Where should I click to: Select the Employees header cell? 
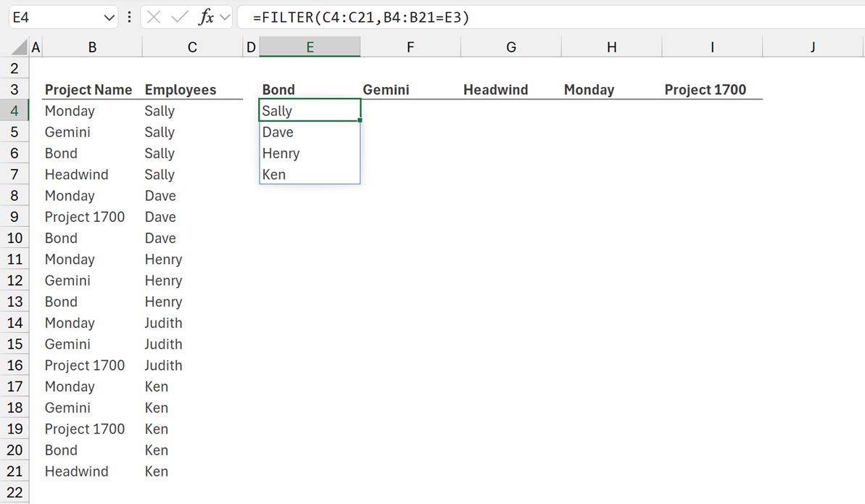[181, 90]
